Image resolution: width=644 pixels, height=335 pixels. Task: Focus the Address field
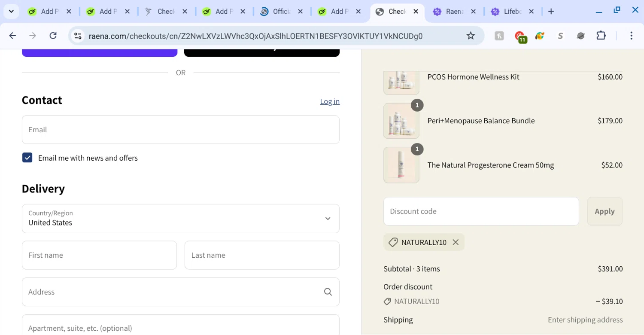[x=180, y=292]
